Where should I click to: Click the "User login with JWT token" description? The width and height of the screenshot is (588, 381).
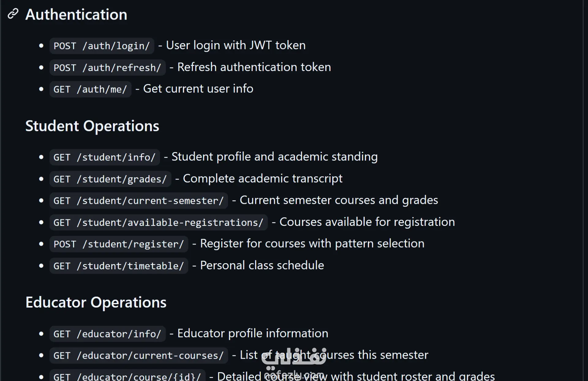click(236, 45)
